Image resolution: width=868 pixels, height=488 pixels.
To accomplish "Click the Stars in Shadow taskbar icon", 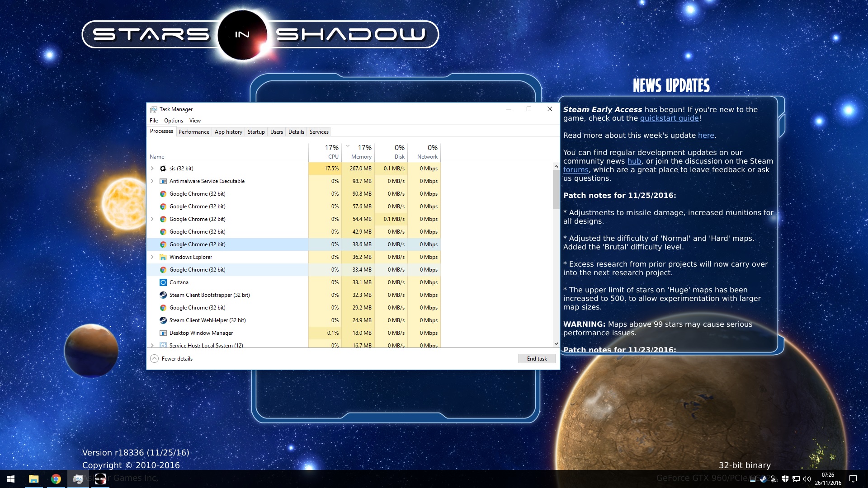I will pyautogui.click(x=100, y=479).
